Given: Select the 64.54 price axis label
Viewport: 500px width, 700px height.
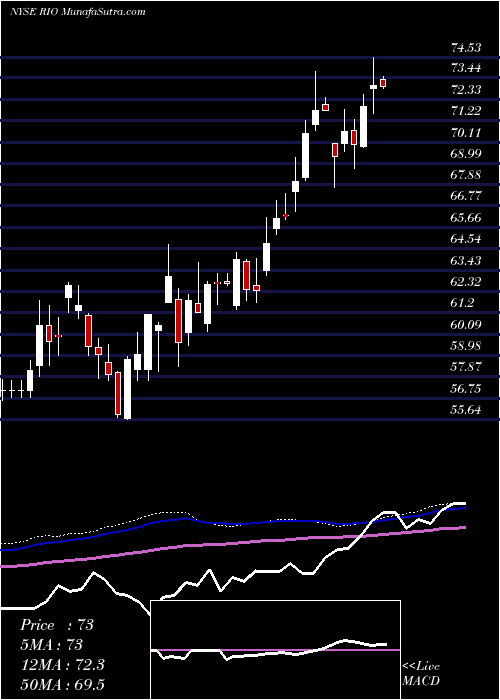Looking at the screenshot, I should (467, 239).
